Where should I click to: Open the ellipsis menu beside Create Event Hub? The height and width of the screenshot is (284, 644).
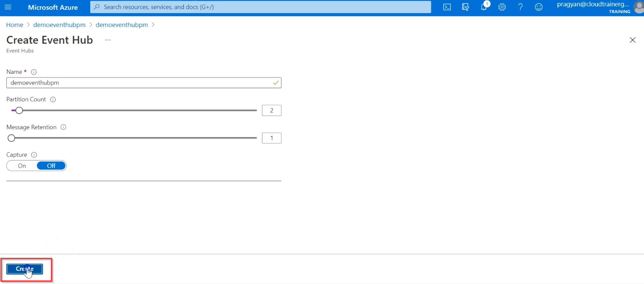pyautogui.click(x=108, y=40)
